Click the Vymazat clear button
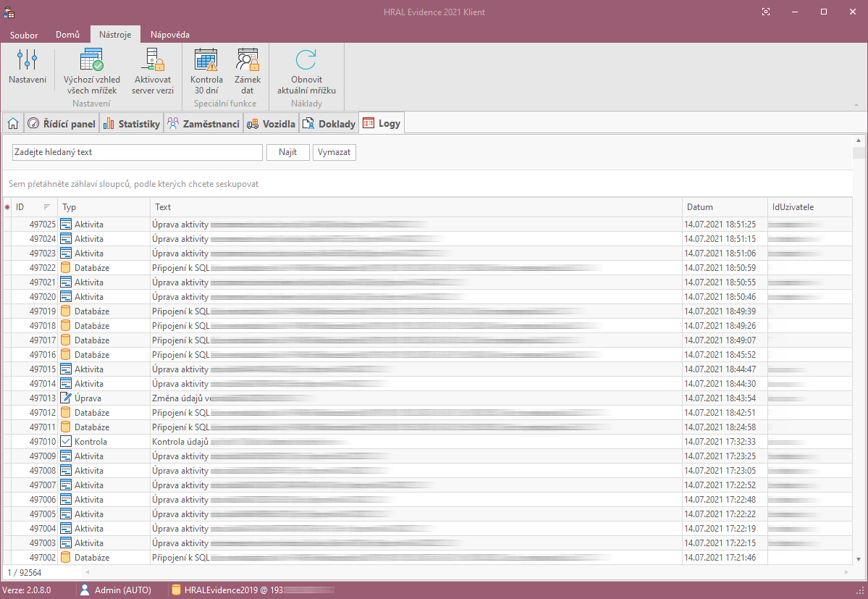This screenshot has width=868, height=599. click(x=334, y=152)
